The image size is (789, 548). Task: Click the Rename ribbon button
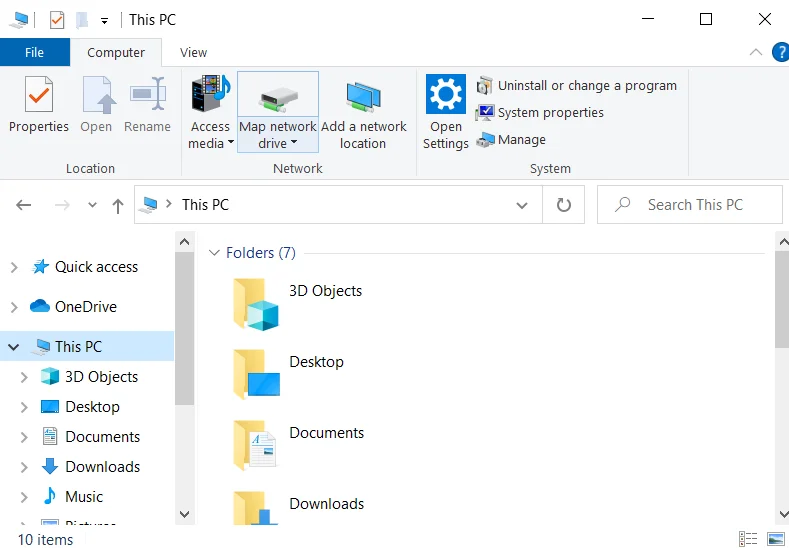coord(147,105)
